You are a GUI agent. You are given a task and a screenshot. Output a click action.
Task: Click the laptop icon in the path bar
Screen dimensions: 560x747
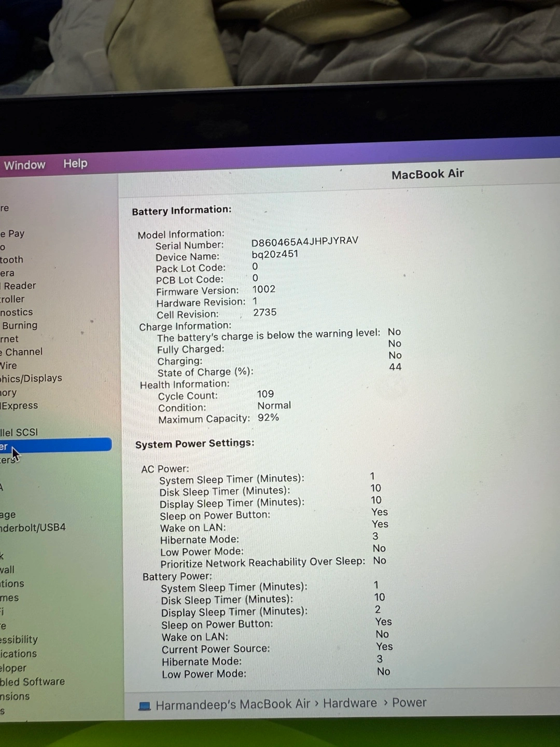145,706
